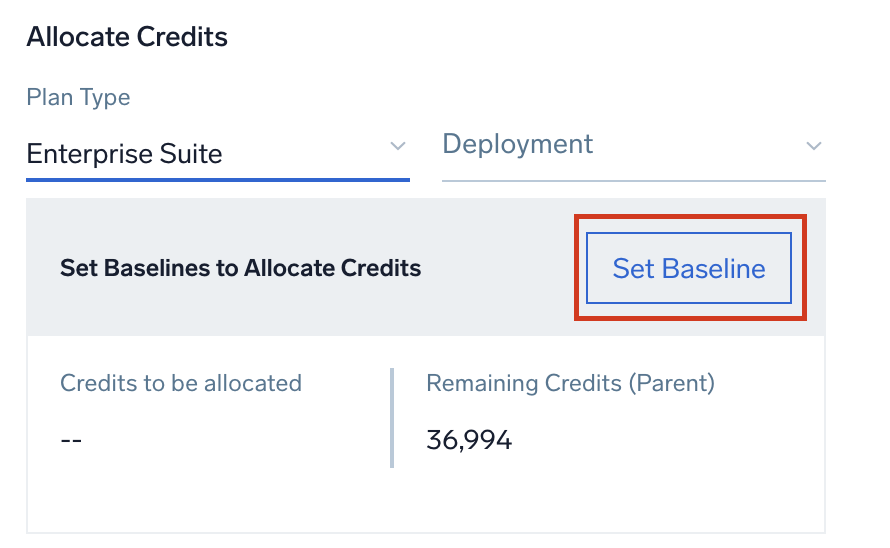This screenshot has height=548, width=890.
Task: Click the chevron arrow beside Deployment
Action: (x=813, y=147)
